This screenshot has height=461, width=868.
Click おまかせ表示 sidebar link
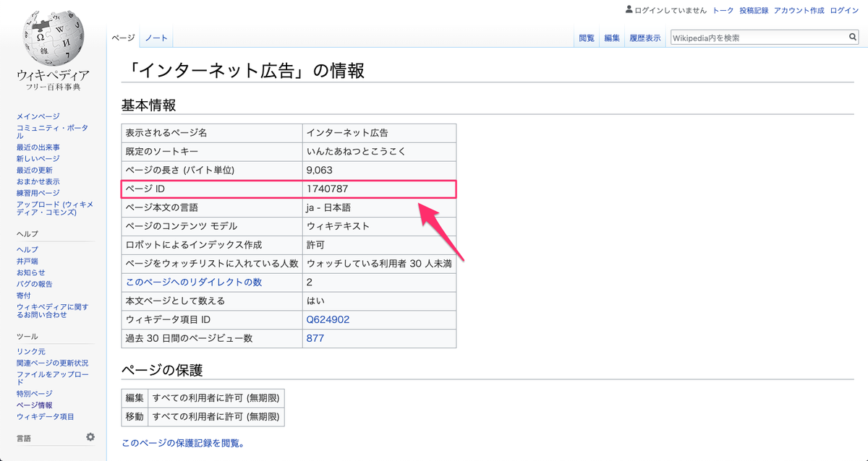pos(38,182)
